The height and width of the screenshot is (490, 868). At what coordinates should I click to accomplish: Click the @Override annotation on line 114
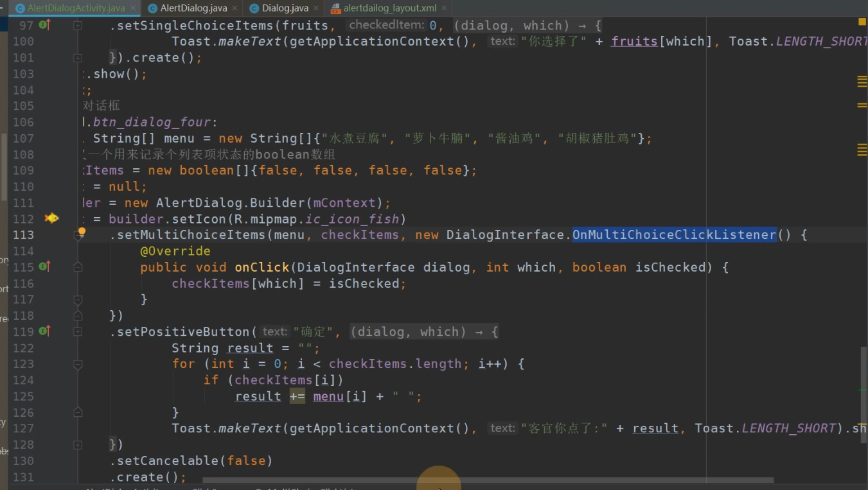pos(175,251)
